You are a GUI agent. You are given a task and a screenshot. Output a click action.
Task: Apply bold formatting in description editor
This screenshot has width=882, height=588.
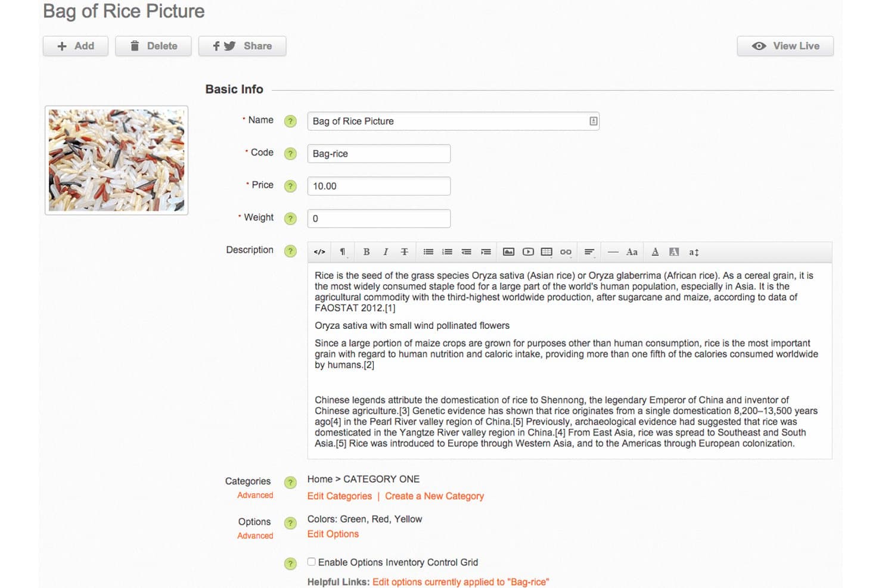click(367, 252)
